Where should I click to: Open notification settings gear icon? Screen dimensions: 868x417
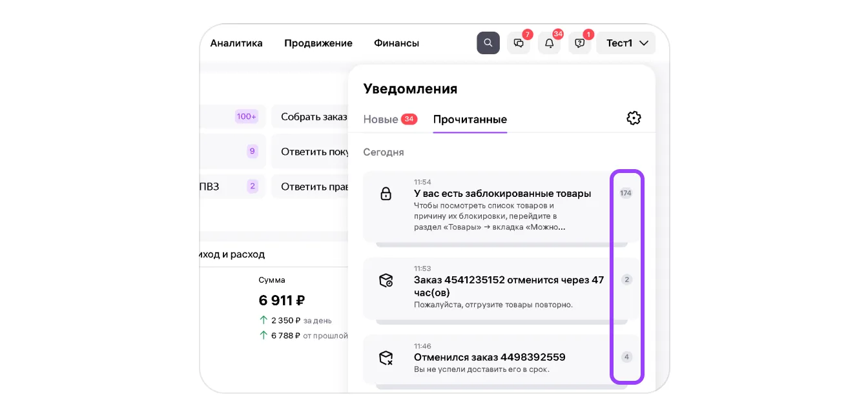pyautogui.click(x=634, y=118)
